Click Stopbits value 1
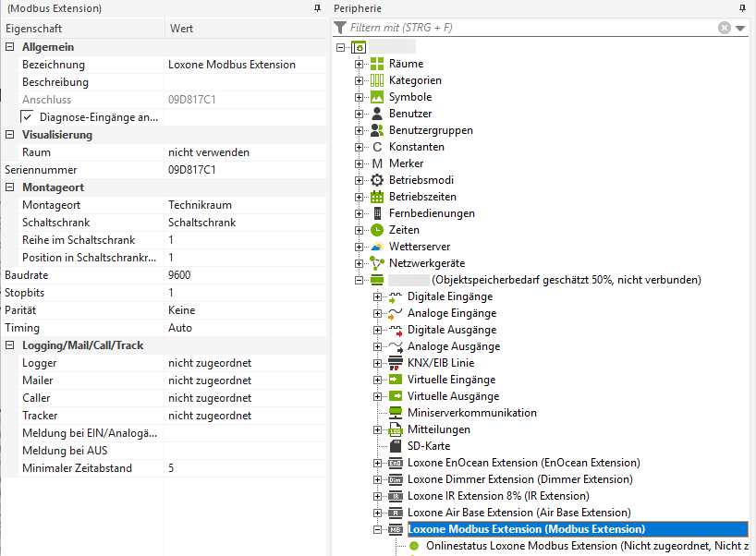Viewport: 756px width, 556px height. click(x=246, y=293)
